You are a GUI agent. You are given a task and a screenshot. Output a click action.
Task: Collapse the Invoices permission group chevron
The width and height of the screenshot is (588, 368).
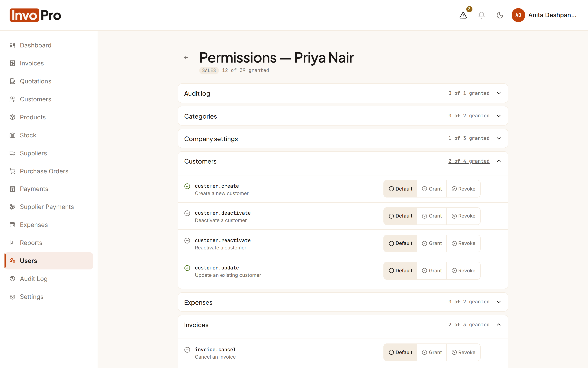[x=499, y=325]
